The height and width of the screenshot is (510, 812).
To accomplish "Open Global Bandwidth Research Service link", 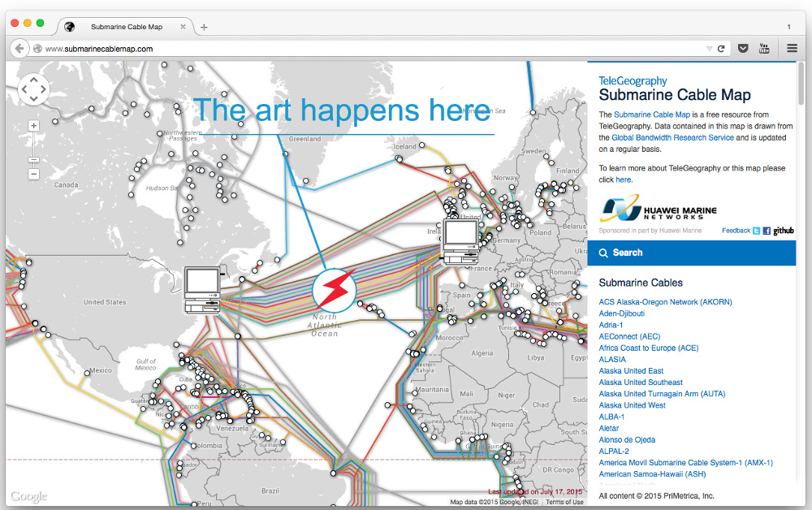I will point(672,138).
